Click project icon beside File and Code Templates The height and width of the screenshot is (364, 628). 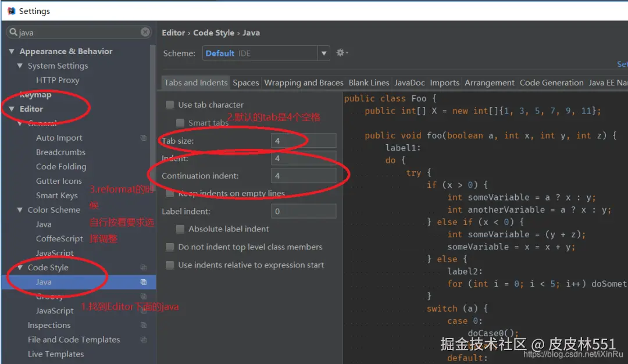pyautogui.click(x=144, y=340)
